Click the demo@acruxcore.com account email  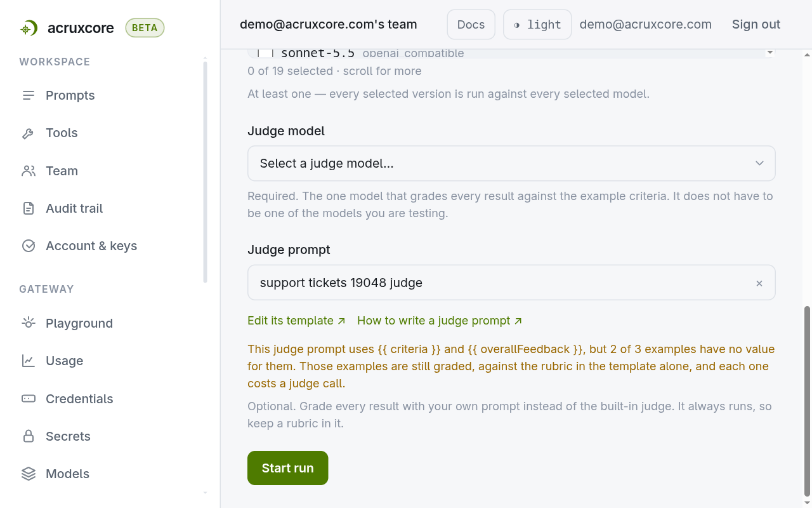tap(645, 25)
